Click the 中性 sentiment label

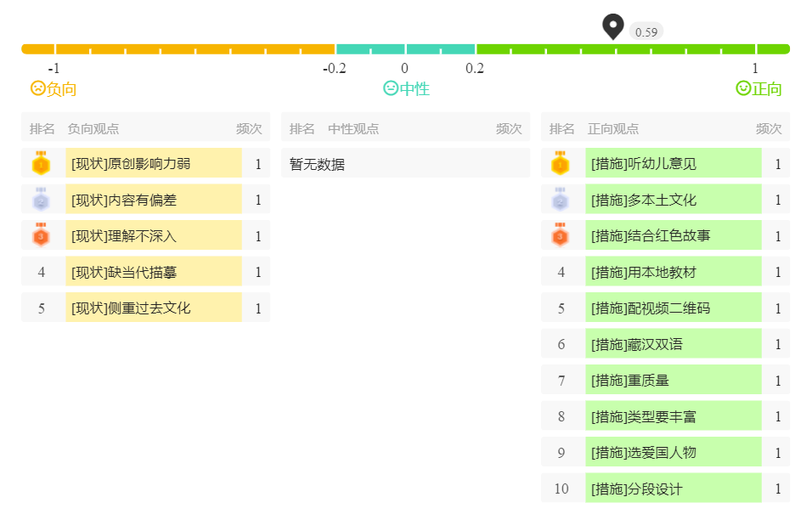[414, 89]
